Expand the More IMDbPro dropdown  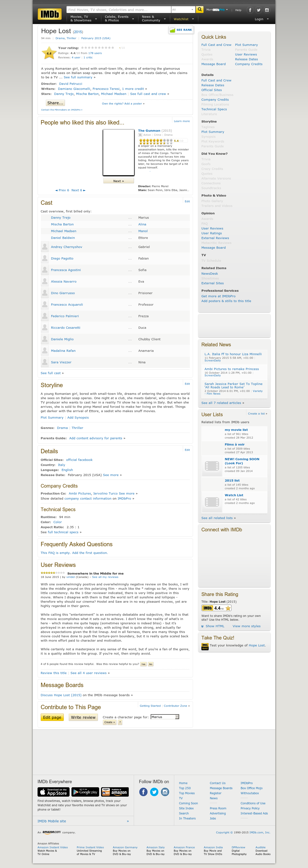(217, 10)
